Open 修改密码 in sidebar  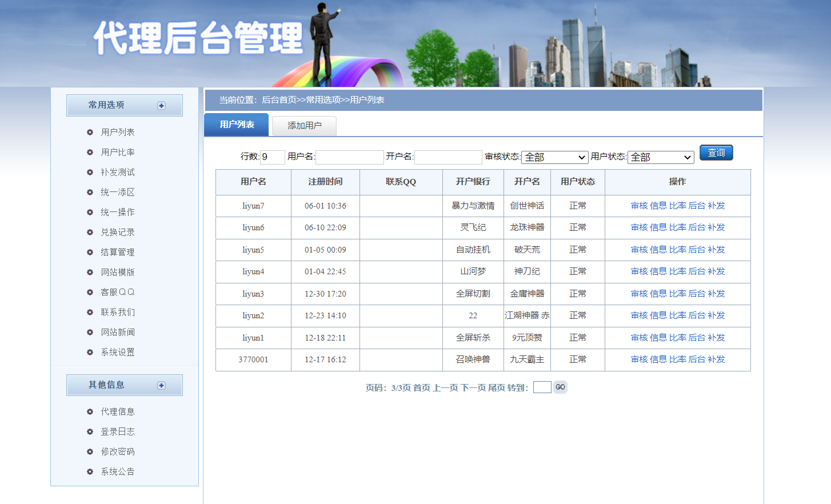(118, 451)
